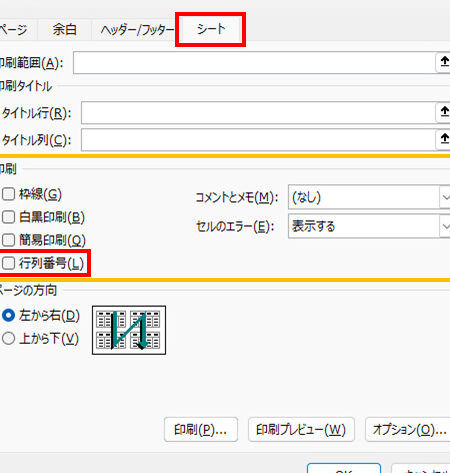Enable the 行列番号 checkbox
The width and height of the screenshot is (450, 473).
(x=8, y=263)
